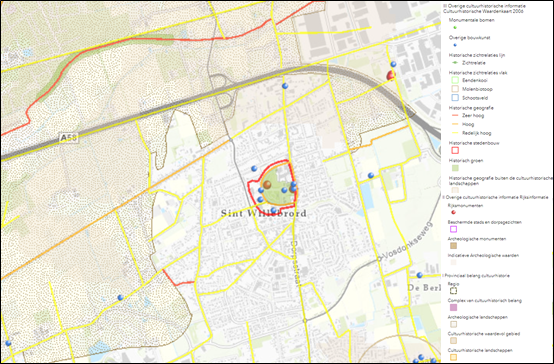The height and width of the screenshot is (364, 554).
Task: Select blue marker at the map's lower-left corner
Action: click(x=8, y=343)
